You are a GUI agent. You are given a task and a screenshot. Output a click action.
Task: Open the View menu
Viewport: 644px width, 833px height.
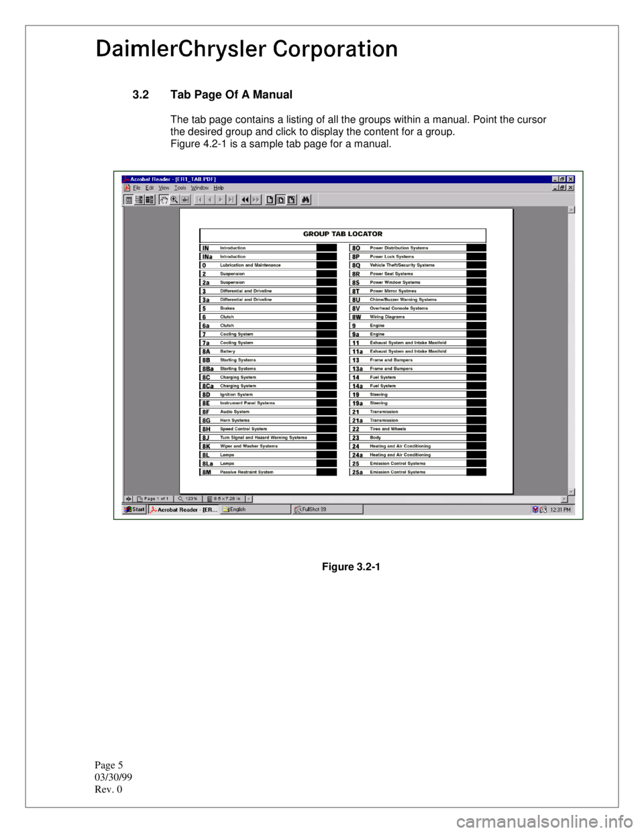(x=164, y=188)
